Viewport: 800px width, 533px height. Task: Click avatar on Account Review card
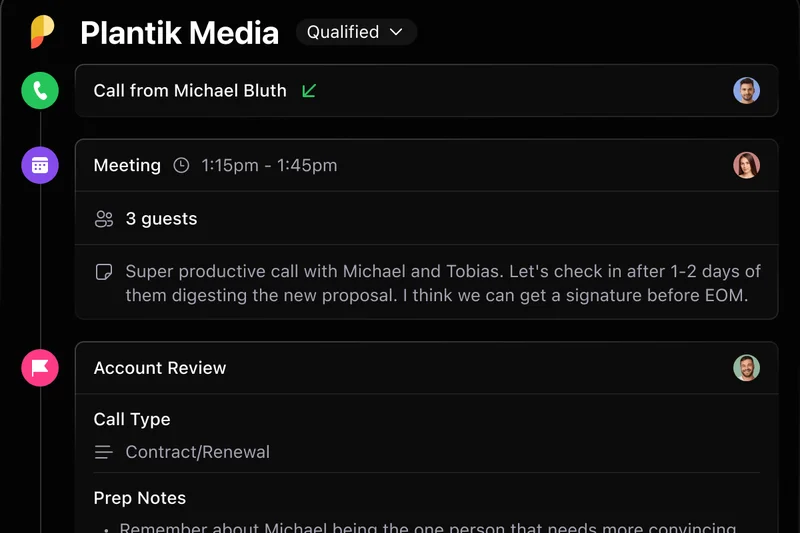(x=746, y=368)
